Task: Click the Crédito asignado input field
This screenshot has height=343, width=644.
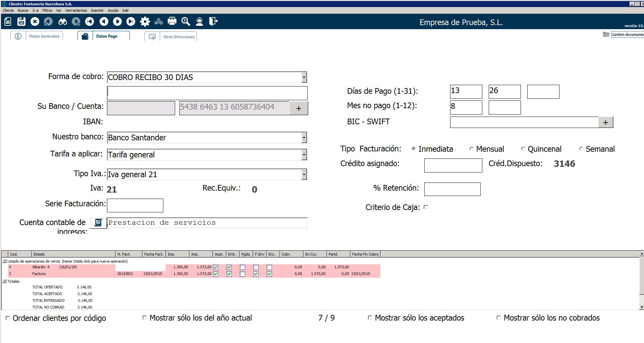Action: pos(453,165)
